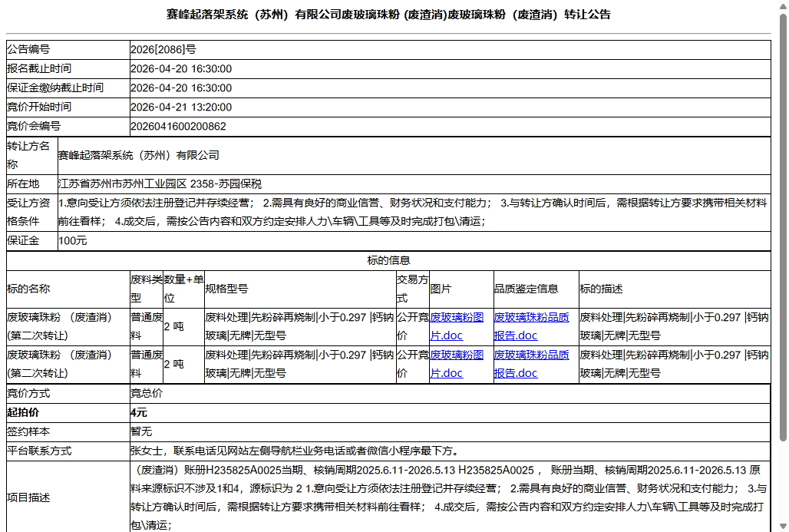Click 2 吨 quantity in second item row

(x=173, y=365)
